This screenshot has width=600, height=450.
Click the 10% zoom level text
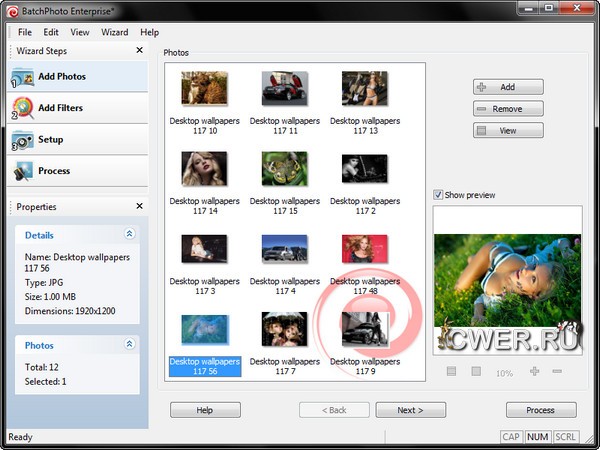(x=504, y=373)
